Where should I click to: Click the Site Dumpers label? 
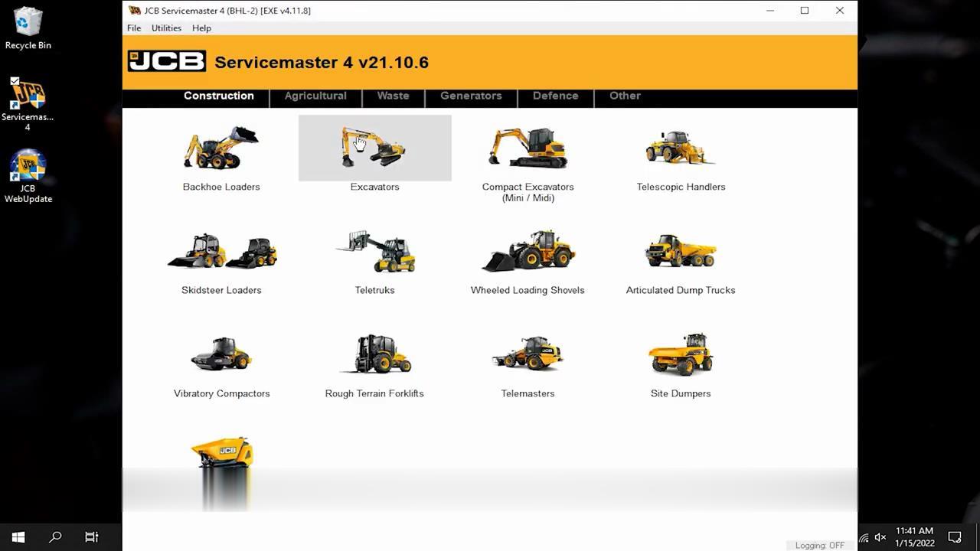pyautogui.click(x=681, y=393)
